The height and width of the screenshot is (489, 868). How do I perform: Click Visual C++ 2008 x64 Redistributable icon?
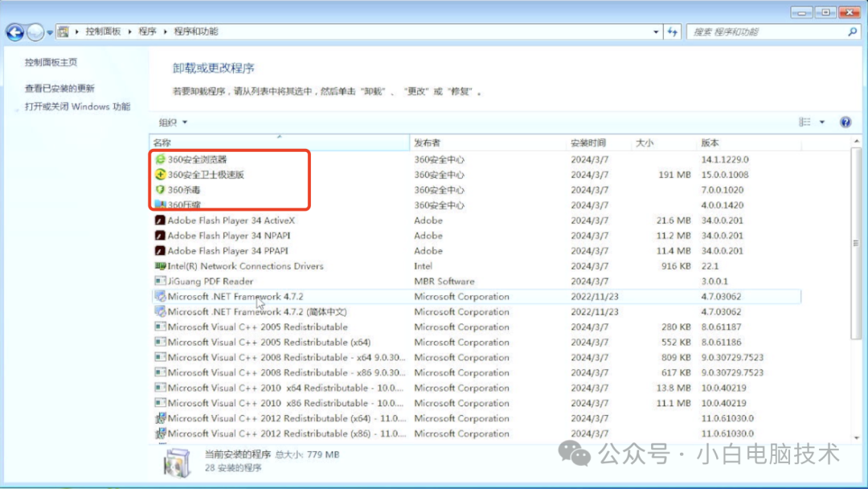160,357
